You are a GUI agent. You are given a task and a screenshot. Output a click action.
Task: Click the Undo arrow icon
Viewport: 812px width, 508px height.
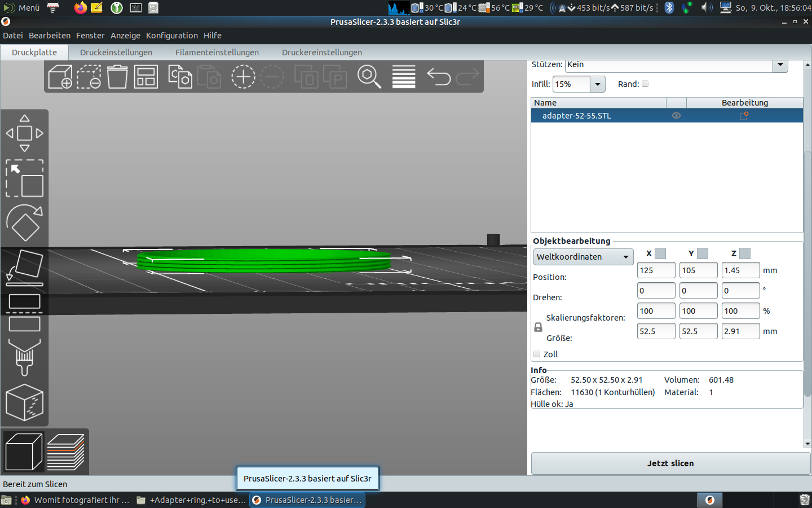438,77
